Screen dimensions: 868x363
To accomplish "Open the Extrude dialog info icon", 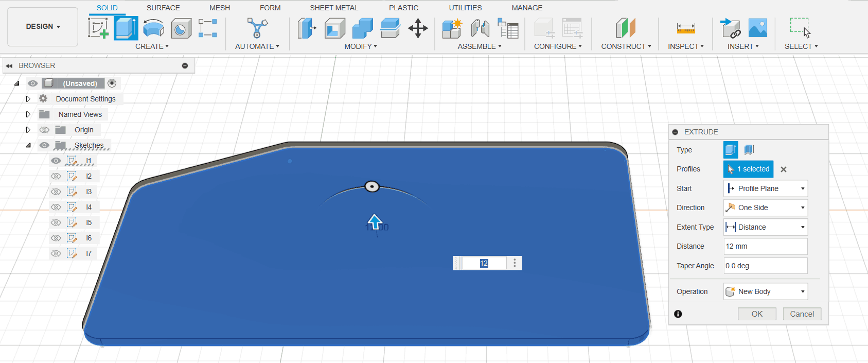I will point(678,314).
